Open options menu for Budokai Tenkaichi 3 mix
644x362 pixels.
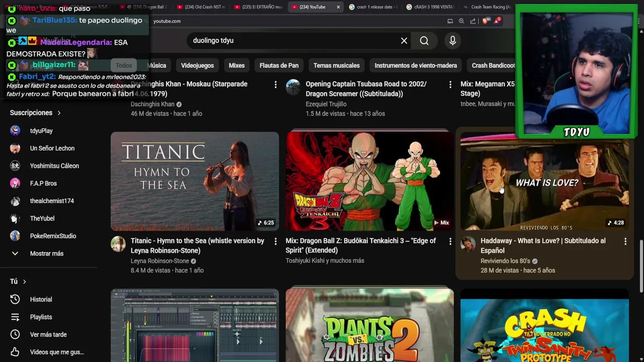pos(450,241)
